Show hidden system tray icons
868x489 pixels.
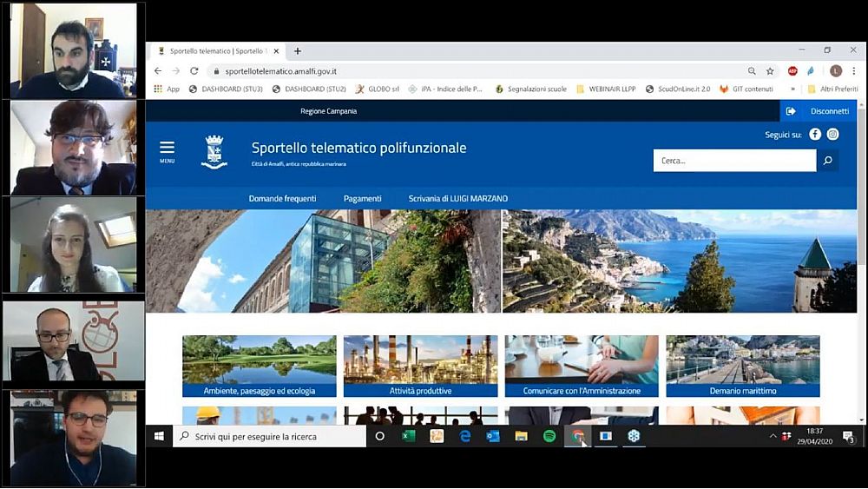tap(773, 436)
